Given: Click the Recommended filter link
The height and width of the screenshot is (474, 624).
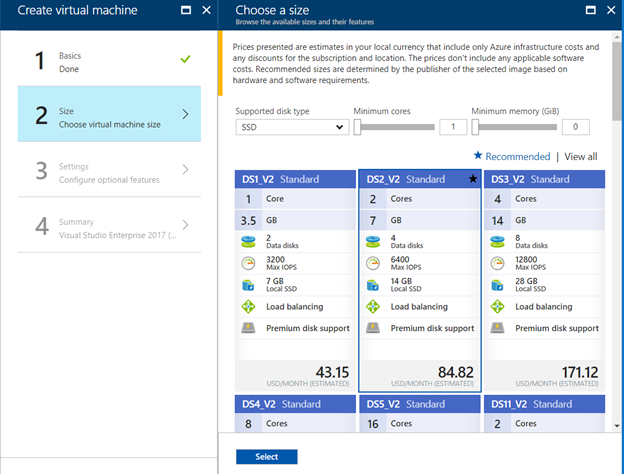Looking at the screenshot, I should (511, 156).
